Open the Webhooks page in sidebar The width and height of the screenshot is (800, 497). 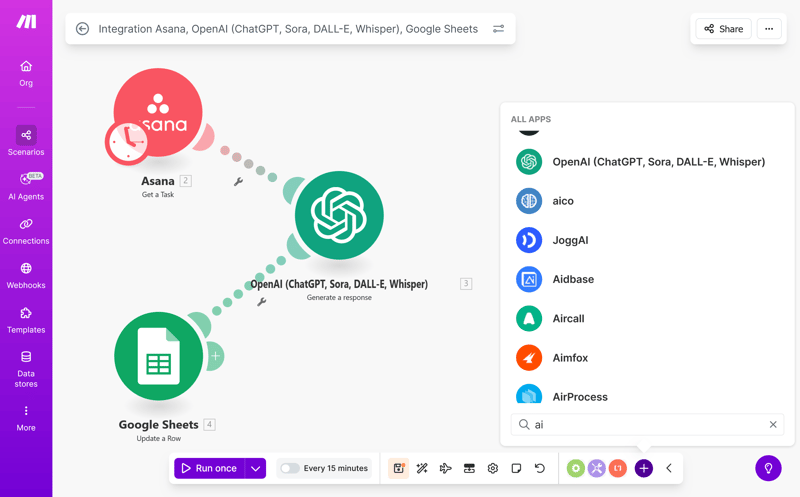[x=26, y=275]
